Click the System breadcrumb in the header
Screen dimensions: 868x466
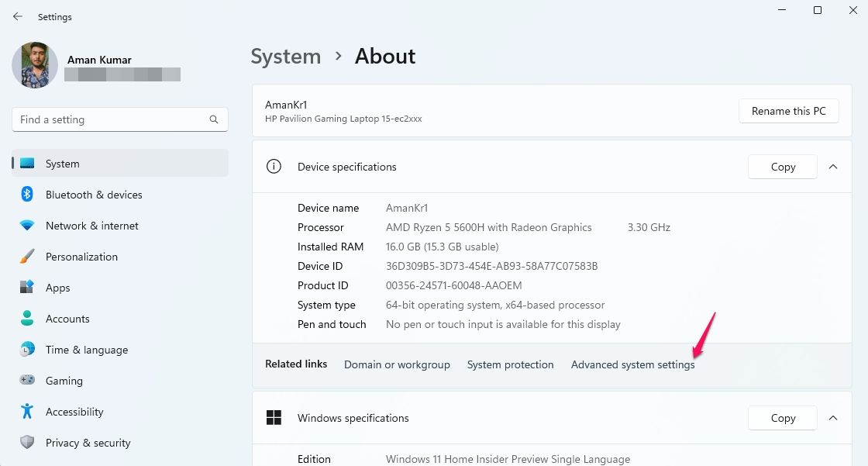tap(285, 57)
